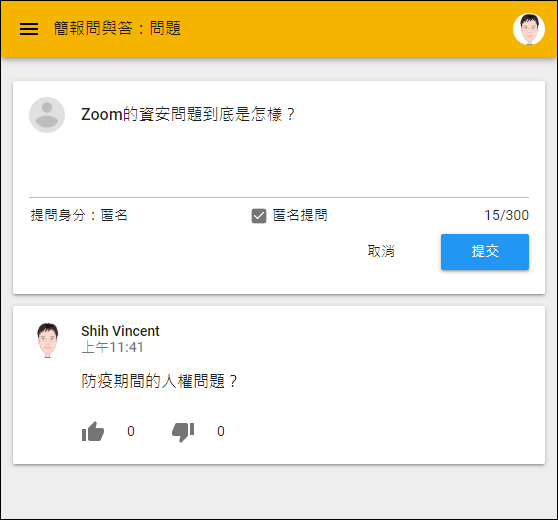Click the thumbs-down count 0
The image size is (558, 520).
point(221,431)
